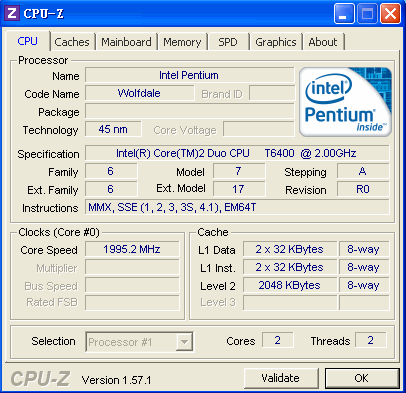This screenshot has height=393, width=406.
Task: Click the empty Package field
Action: point(190,111)
